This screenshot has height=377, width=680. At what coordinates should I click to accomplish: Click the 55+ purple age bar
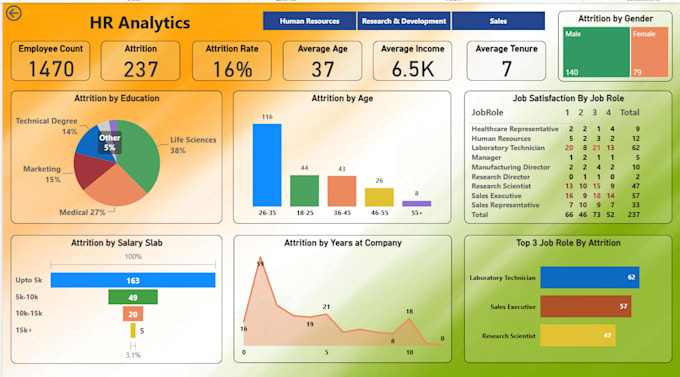coord(417,203)
